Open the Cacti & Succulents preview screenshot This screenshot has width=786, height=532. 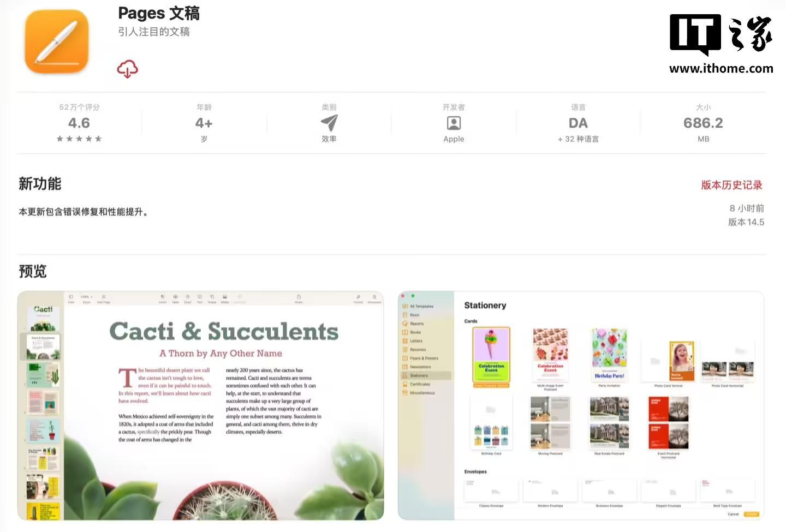pyautogui.click(x=201, y=405)
